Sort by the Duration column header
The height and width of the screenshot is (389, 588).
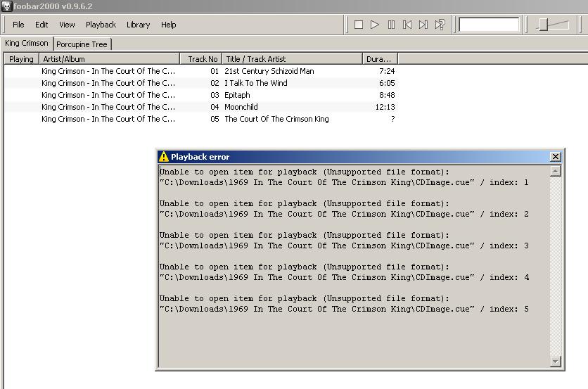[x=380, y=59]
